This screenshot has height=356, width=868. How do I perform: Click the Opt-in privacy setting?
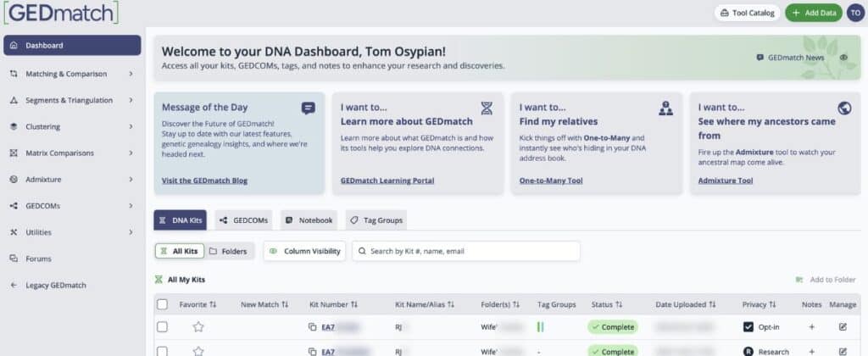761,327
